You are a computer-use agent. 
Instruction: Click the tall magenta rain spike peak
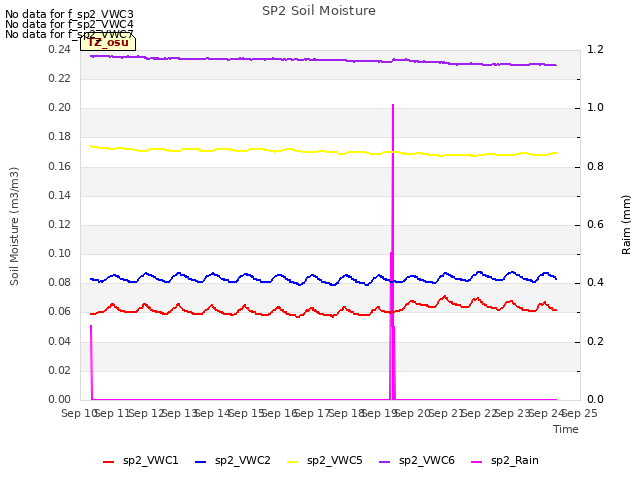(393, 105)
